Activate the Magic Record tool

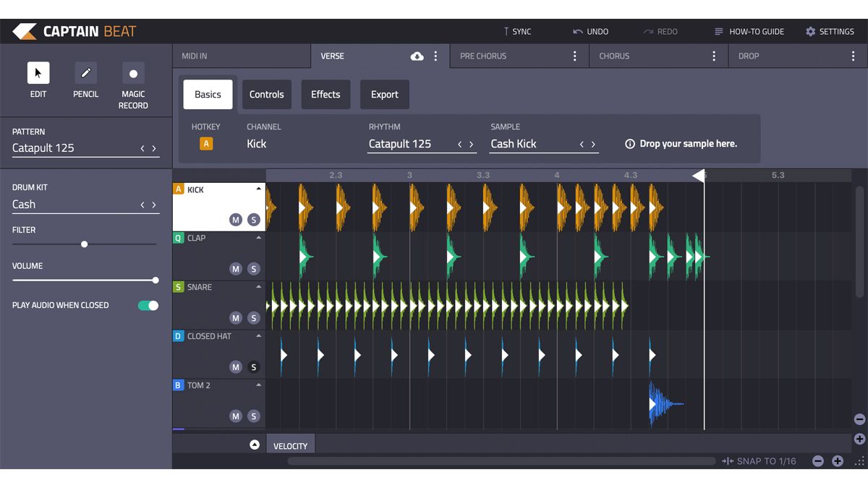[x=133, y=73]
